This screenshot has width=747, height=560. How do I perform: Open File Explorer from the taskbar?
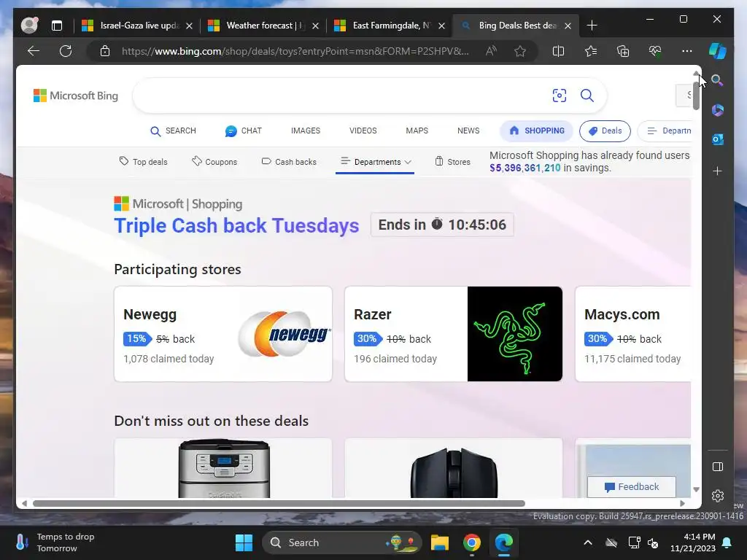[x=440, y=542]
